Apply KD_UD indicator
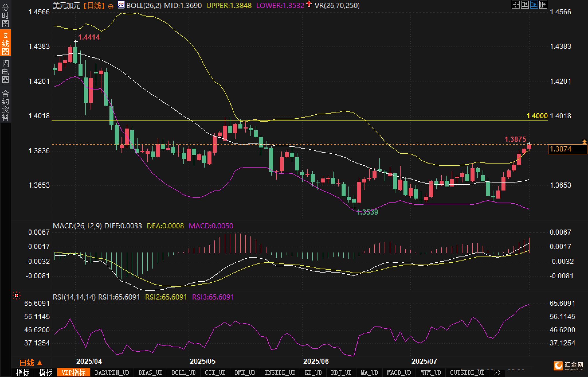This screenshot has width=588, height=377. [314, 372]
